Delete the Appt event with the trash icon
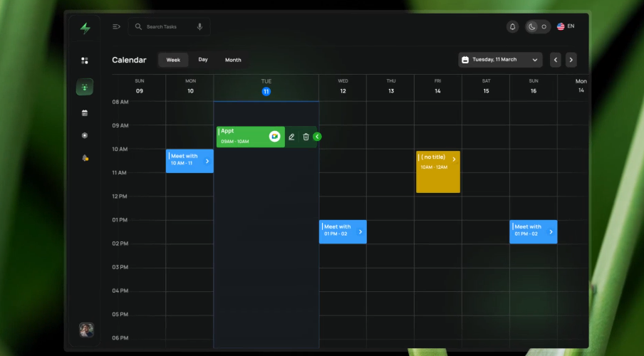Image resolution: width=644 pixels, height=356 pixels. tap(306, 137)
